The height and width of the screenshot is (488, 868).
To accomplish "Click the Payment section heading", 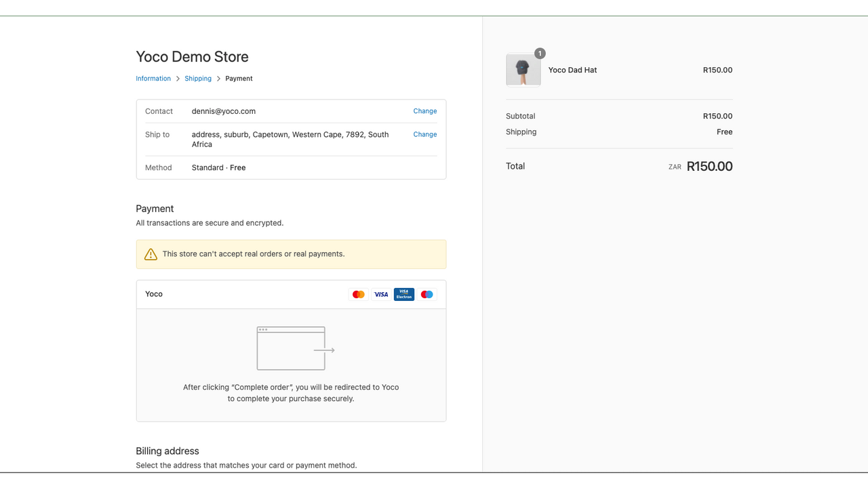I will coord(155,209).
